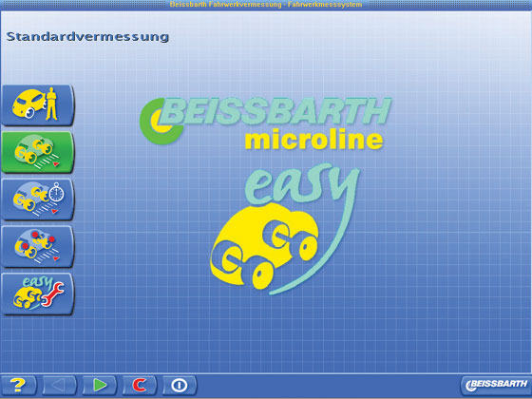Open the vehicle and customer data button

click(x=38, y=104)
